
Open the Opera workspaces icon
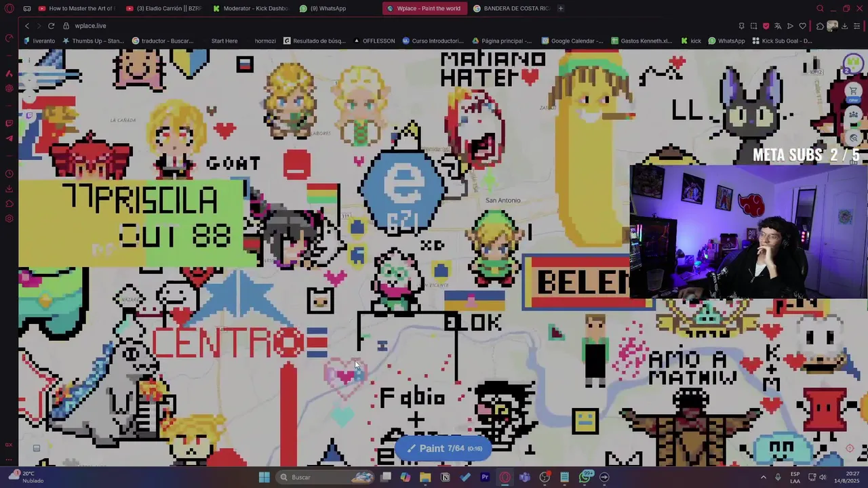click(27, 8)
